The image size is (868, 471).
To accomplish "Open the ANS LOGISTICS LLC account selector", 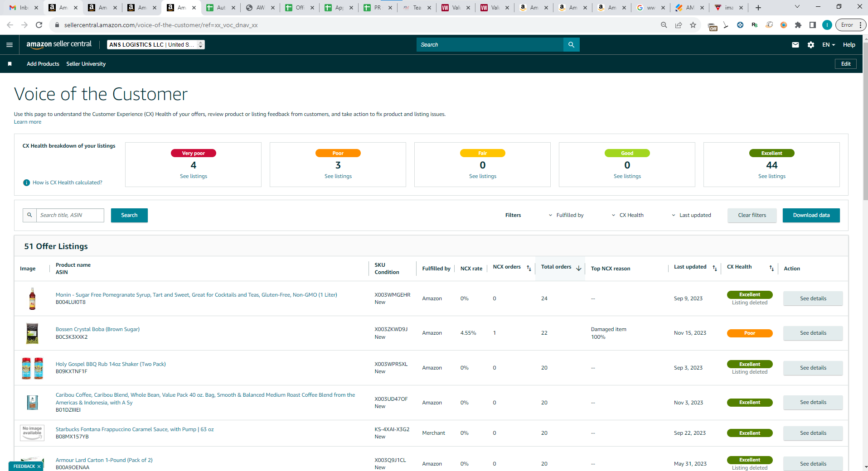I will point(156,44).
